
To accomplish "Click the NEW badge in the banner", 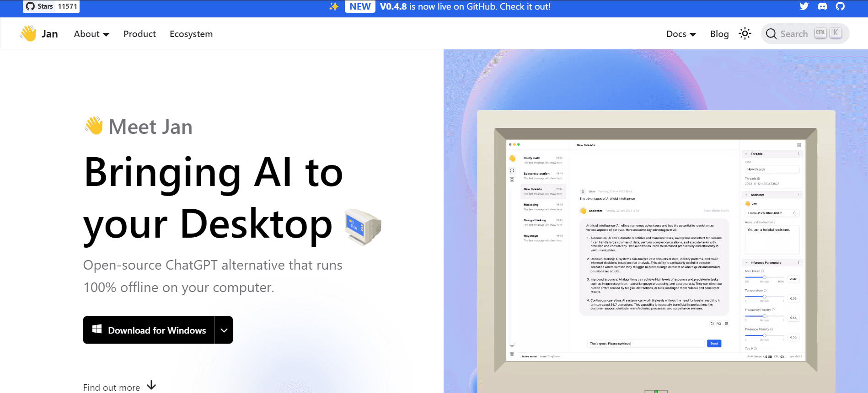I will (x=360, y=6).
